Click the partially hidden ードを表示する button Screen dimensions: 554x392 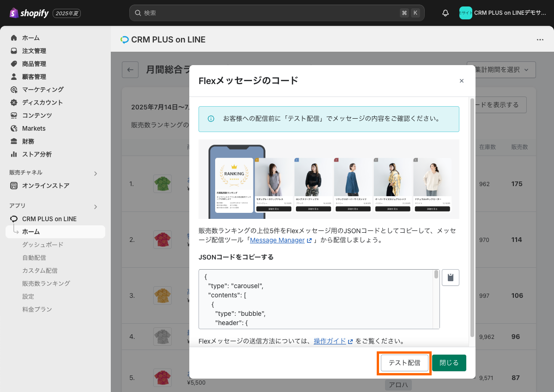pyautogui.click(x=500, y=105)
